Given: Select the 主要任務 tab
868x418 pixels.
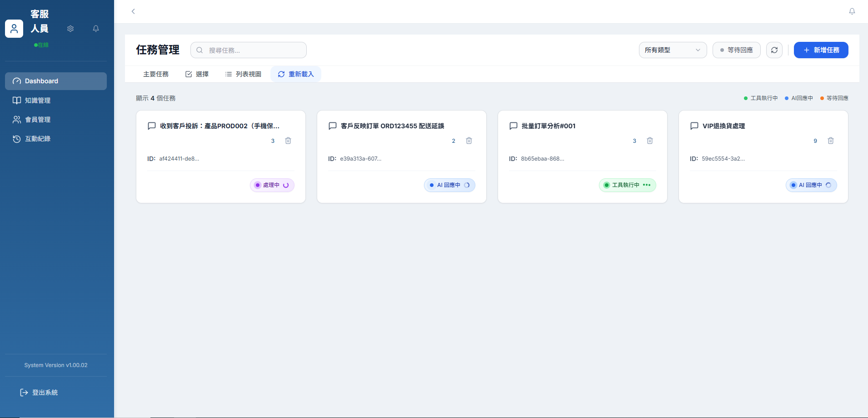Looking at the screenshot, I should tap(156, 74).
